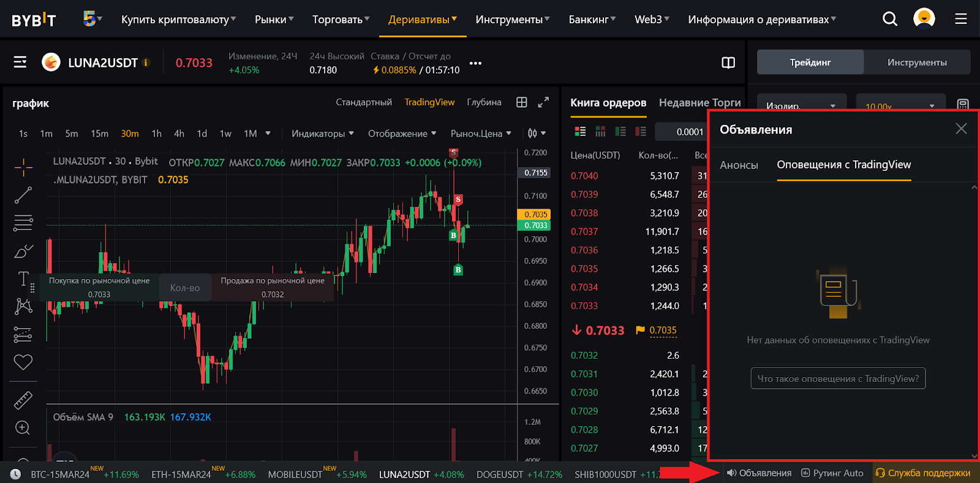Click the Bybit logo
Image resolution: width=980 pixels, height=483 pixels.
(34, 20)
